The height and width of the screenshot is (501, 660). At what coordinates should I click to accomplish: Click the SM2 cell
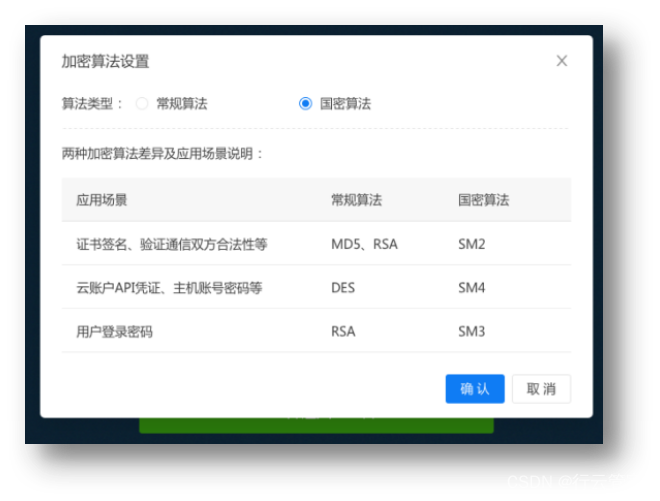point(471,244)
